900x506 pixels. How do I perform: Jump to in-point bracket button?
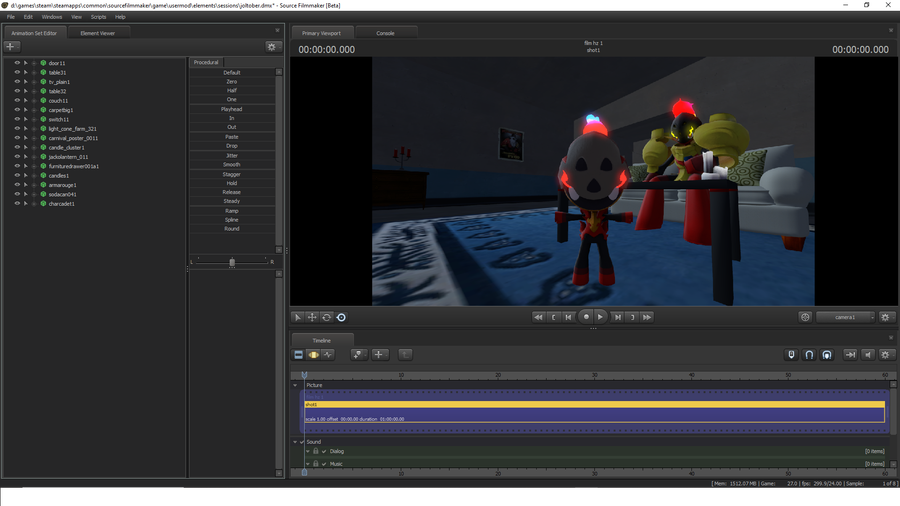click(553, 317)
